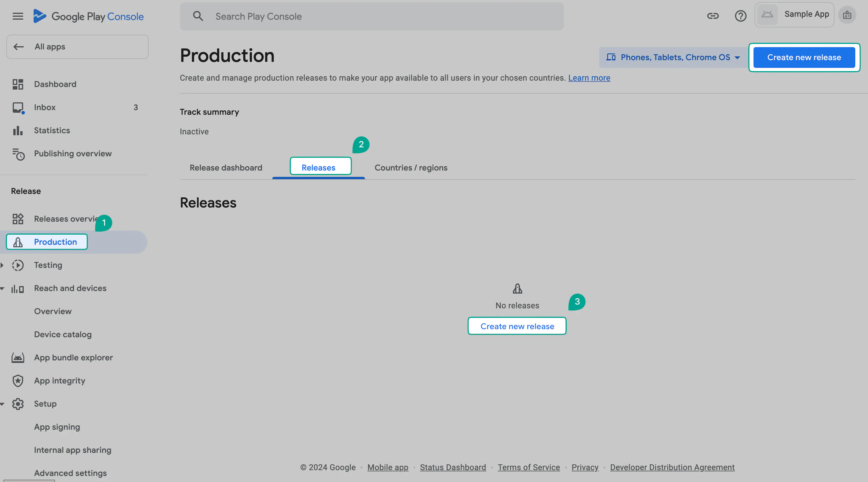
Task: Follow the Learn more link
Action: [x=589, y=78]
